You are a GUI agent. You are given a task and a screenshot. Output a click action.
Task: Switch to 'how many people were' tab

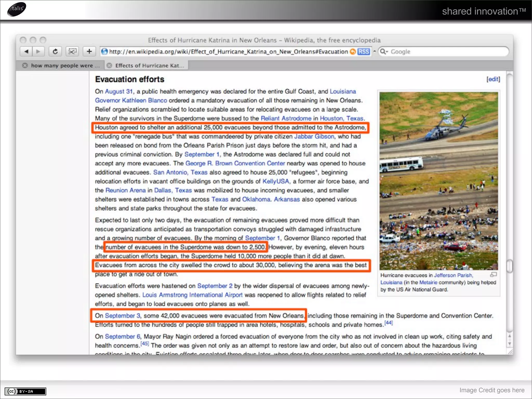(x=65, y=65)
